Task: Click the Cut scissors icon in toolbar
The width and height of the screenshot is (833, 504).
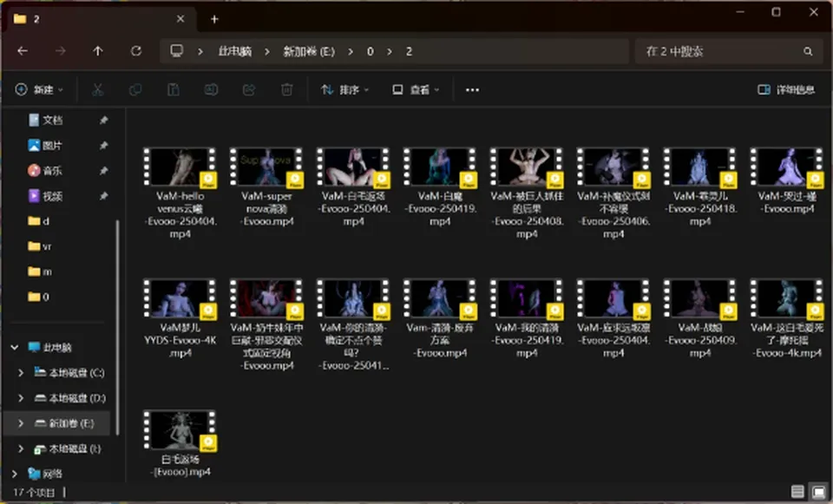Action: point(98,89)
